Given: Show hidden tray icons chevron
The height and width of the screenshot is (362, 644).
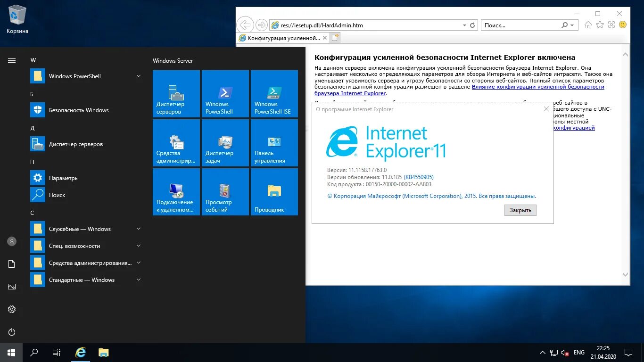Looking at the screenshot, I should point(542,353).
